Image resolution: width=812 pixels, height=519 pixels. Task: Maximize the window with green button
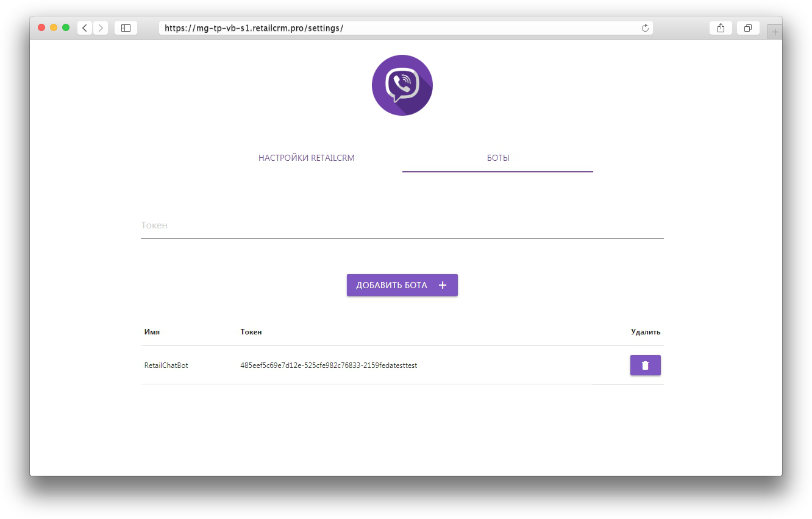coord(66,27)
